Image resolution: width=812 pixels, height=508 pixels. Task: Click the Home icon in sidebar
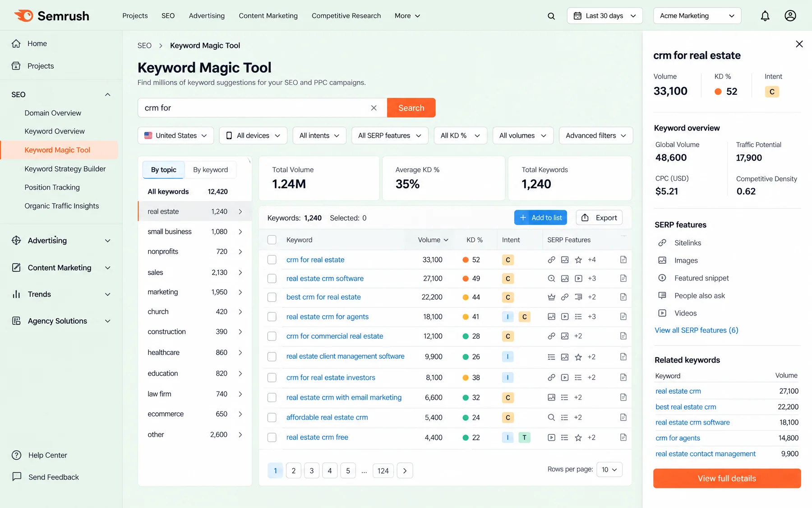point(16,43)
